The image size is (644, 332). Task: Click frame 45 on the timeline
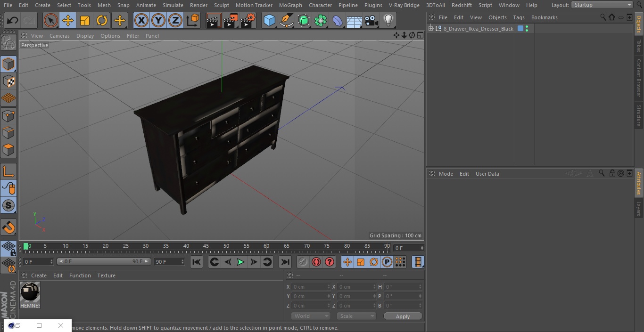(x=206, y=246)
